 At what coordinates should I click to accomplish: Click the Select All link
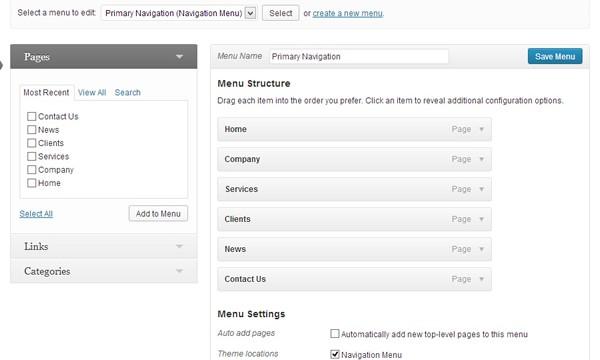click(36, 213)
